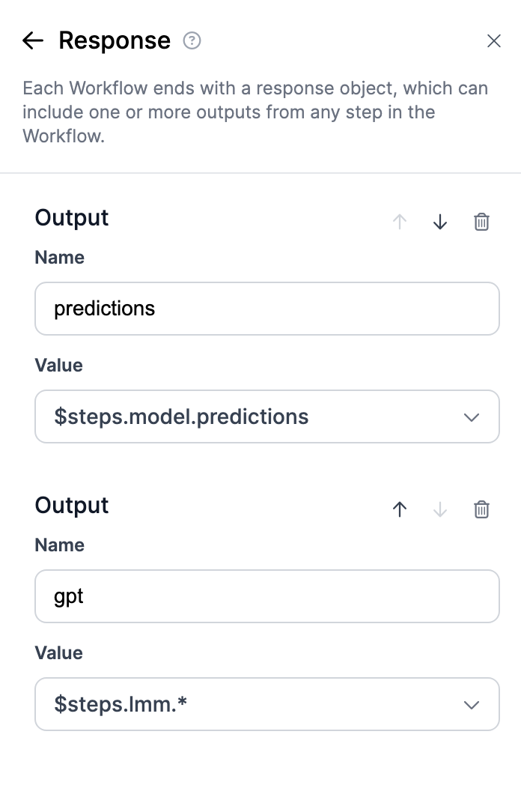The width and height of the screenshot is (521, 812).
Task: Click the second Output section heading
Action: tap(72, 506)
